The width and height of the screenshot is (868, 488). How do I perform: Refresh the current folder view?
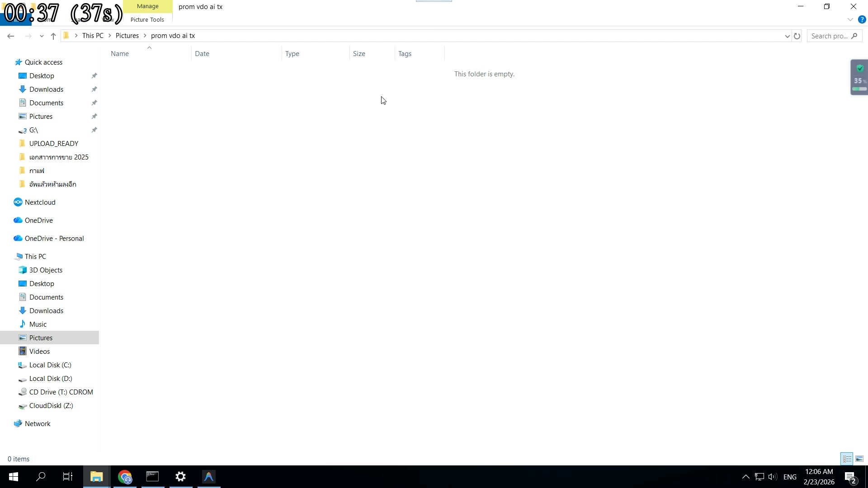[x=797, y=36]
